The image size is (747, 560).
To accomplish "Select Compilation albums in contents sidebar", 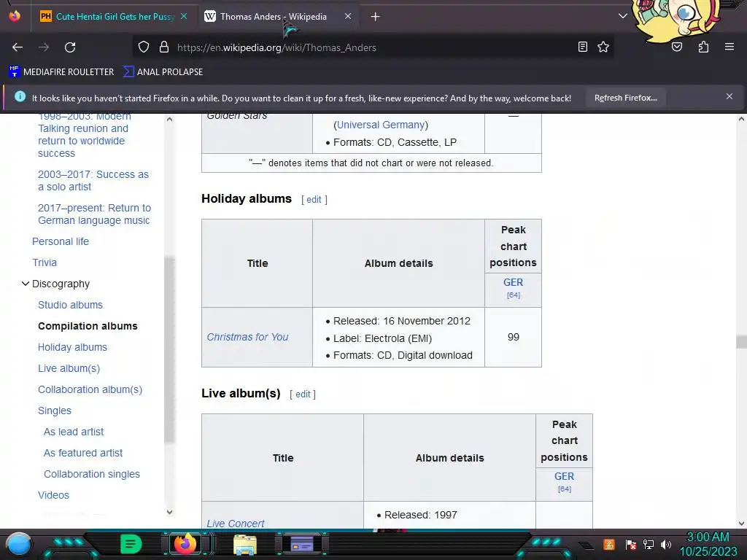I will tap(88, 326).
